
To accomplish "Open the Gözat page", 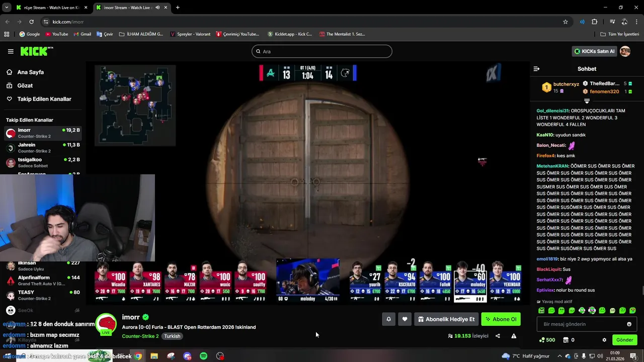I will [20, 85].
